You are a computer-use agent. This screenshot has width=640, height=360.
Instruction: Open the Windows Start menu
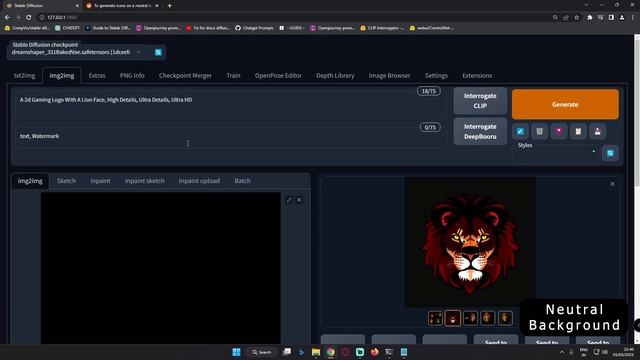tap(236, 352)
